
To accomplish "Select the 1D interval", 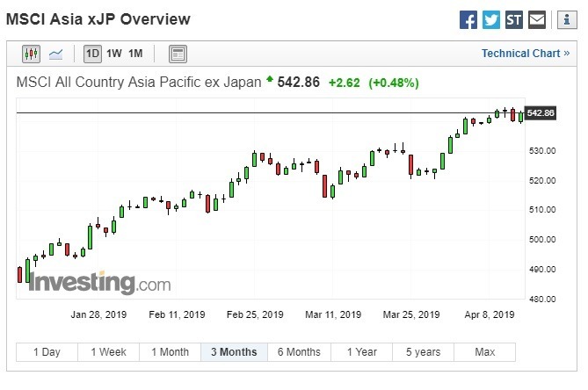I will tap(92, 54).
